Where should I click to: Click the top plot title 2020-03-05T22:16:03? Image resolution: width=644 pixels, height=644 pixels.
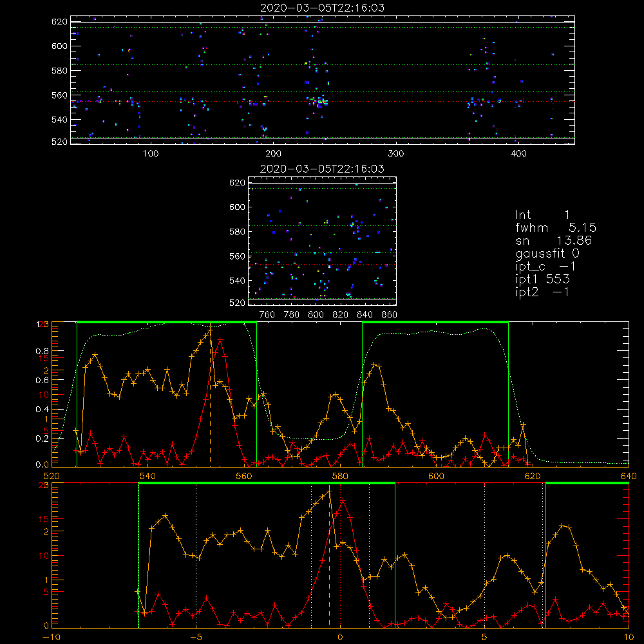pos(323,8)
